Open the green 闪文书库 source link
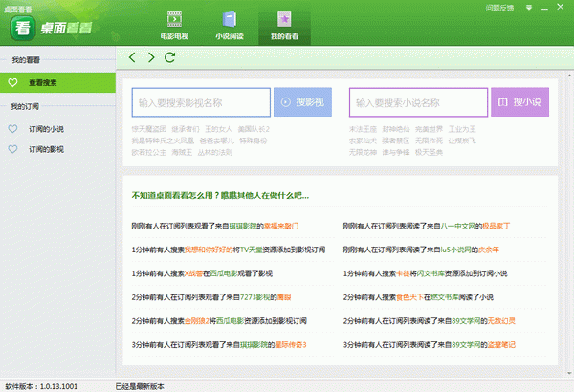The width and height of the screenshot is (574, 392). (430, 273)
